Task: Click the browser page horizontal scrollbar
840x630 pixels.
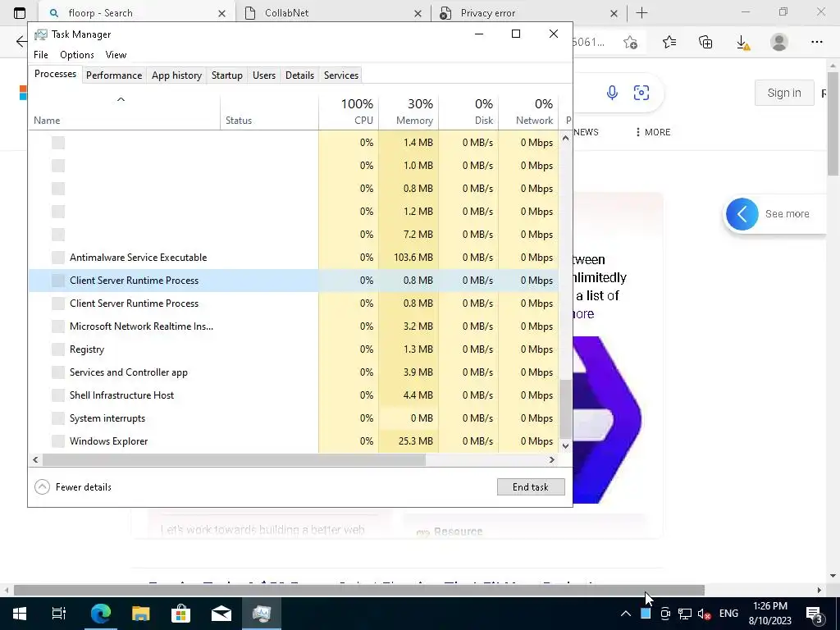Action: pyautogui.click(x=359, y=590)
